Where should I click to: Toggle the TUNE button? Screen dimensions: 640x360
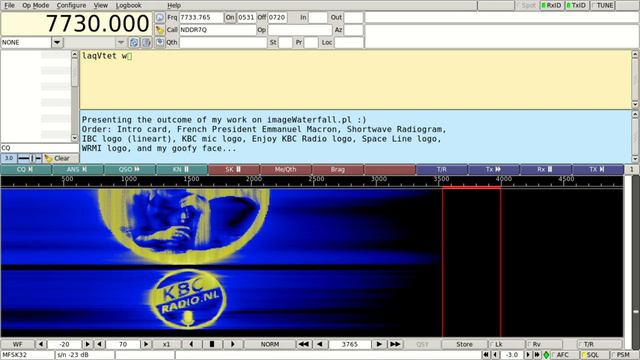tap(602, 5)
